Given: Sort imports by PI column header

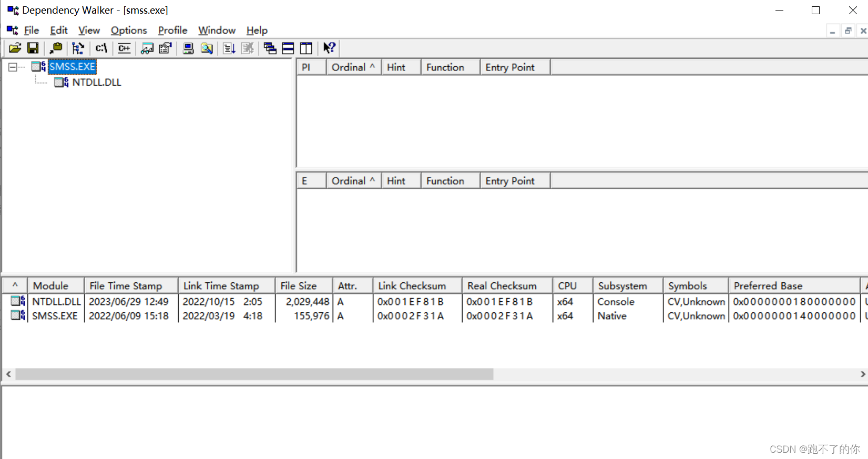Looking at the screenshot, I should 311,67.
